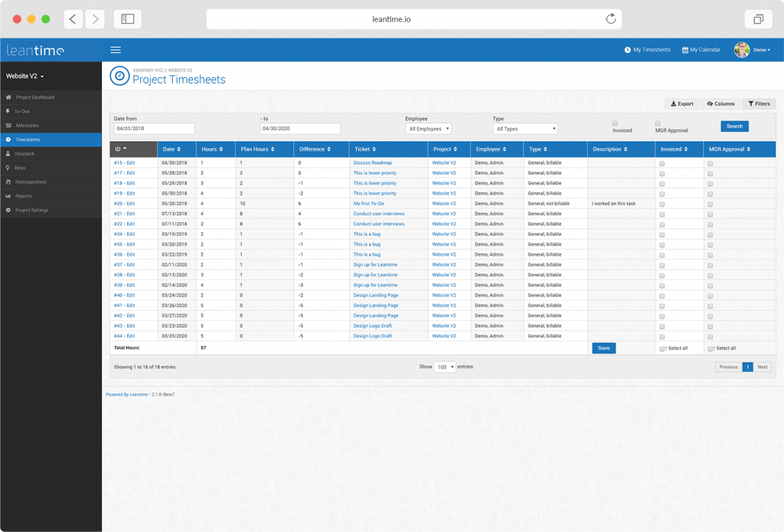
Task: Click the Save button
Action: [x=604, y=348]
